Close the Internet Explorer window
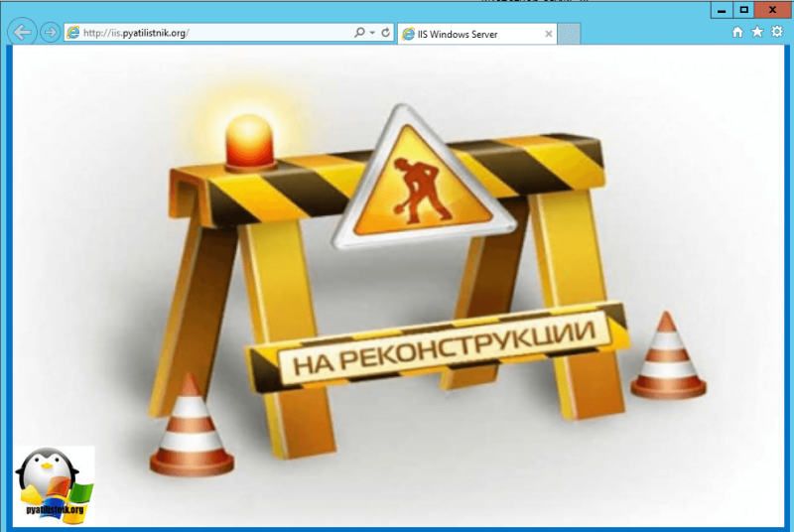The image size is (794, 532). [x=773, y=10]
